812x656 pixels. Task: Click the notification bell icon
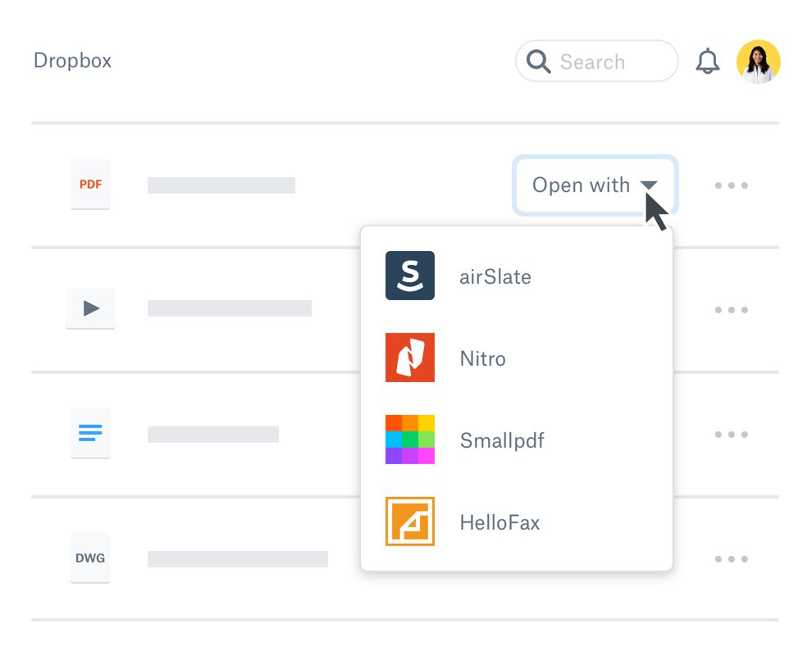click(707, 61)
